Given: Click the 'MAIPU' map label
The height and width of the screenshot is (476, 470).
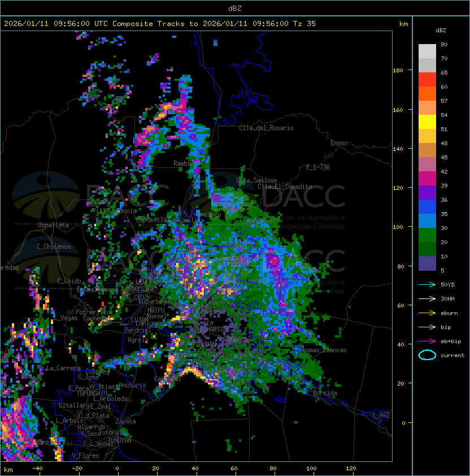Looking at the screenshot, I should tap(156, 310).
